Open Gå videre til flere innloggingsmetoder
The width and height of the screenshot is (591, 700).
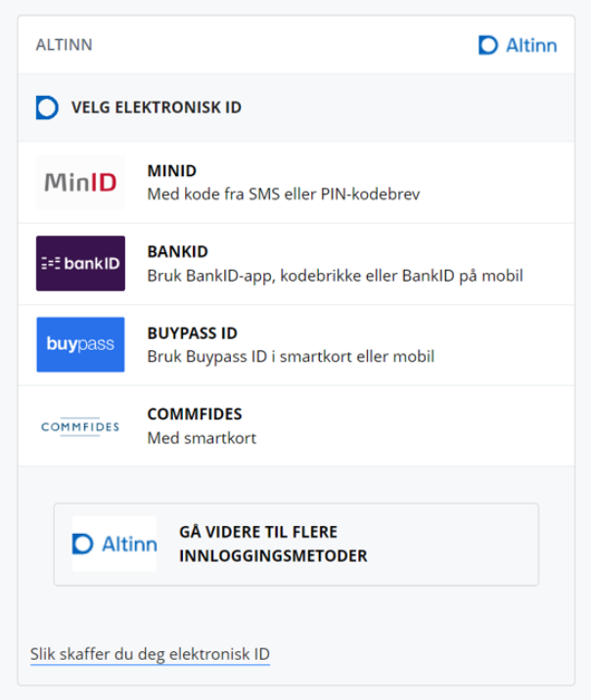(273, 544)
